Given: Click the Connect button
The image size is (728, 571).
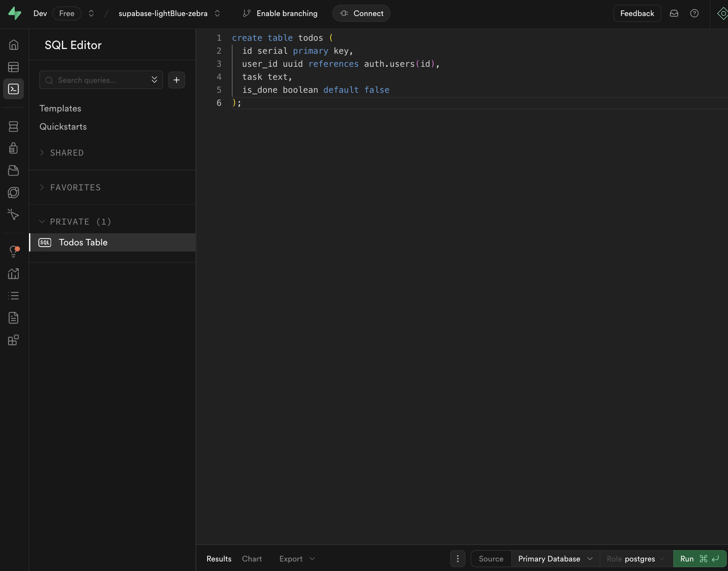Looking at the screenshot, I should click(361, 13).
